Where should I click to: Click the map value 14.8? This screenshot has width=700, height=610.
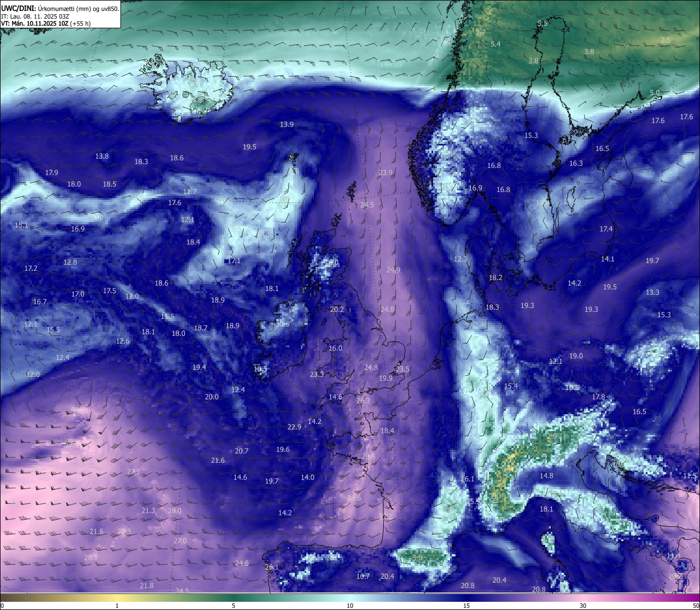click(x=546, y=475)
